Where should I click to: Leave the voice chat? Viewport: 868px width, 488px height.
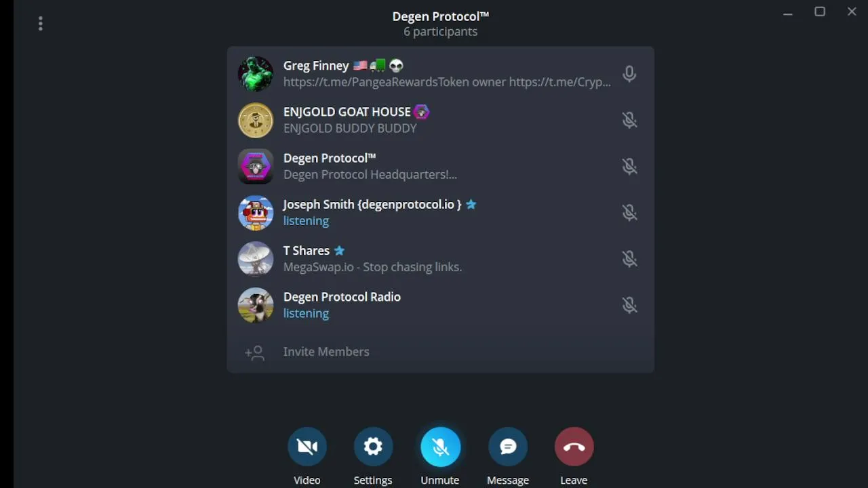click(x=574, y=447)
